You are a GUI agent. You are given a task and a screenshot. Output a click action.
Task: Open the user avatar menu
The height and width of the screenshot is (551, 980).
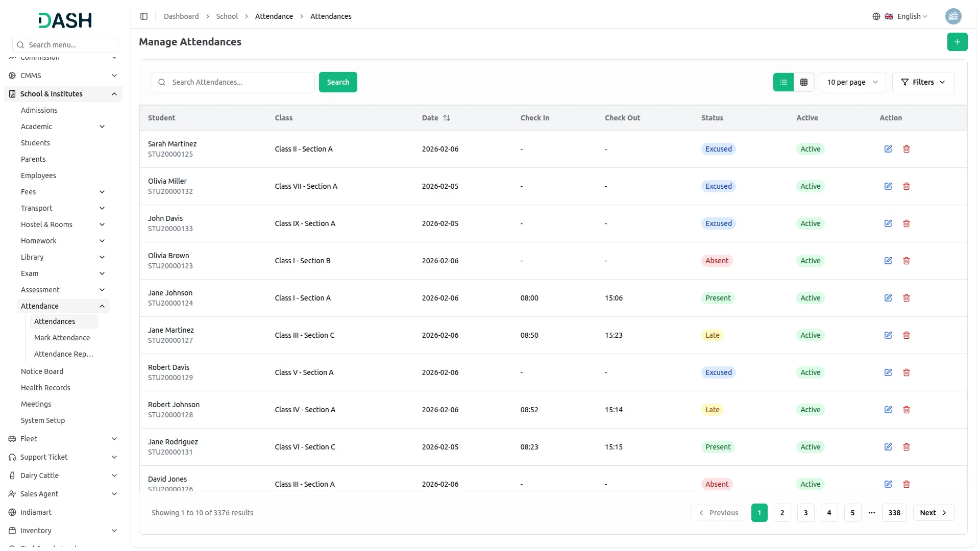pos(953,16)
